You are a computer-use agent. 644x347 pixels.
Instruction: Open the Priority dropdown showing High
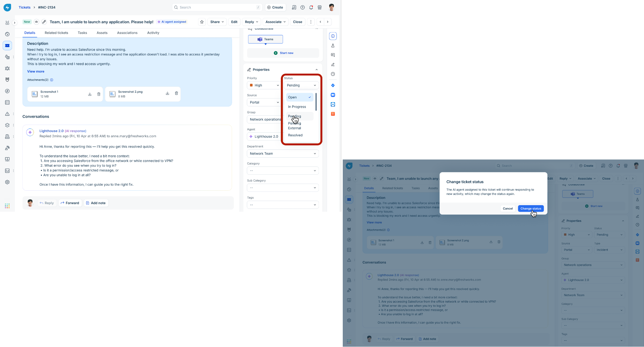[264, 85]
